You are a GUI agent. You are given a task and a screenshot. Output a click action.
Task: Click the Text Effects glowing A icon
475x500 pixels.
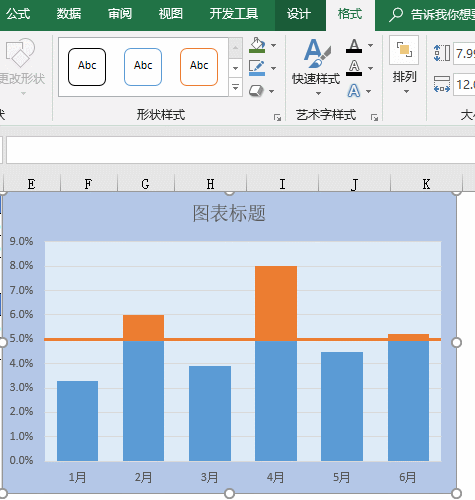tap(354, 91)
